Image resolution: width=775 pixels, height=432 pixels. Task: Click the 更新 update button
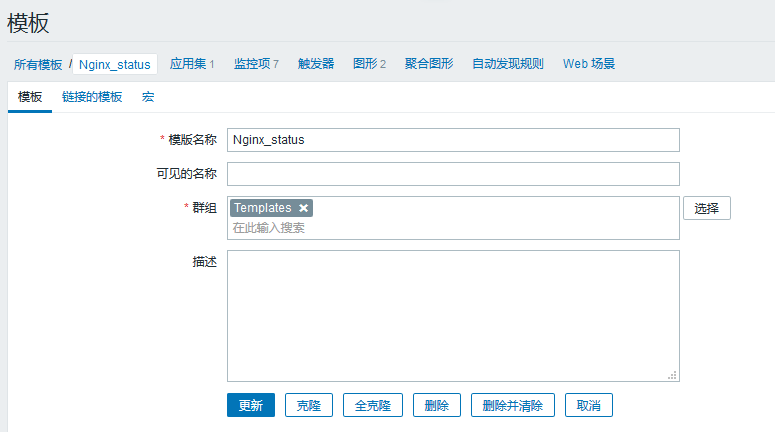(x=250, y=405)
